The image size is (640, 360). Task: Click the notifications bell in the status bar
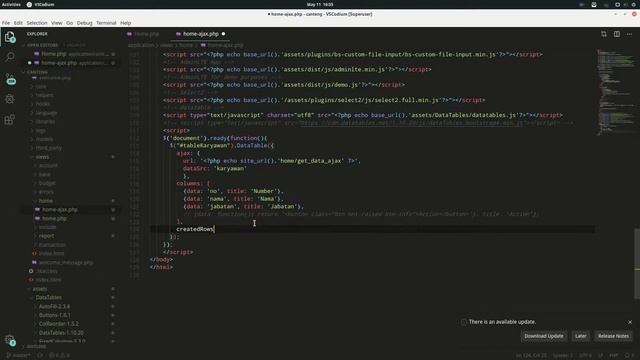628,356
